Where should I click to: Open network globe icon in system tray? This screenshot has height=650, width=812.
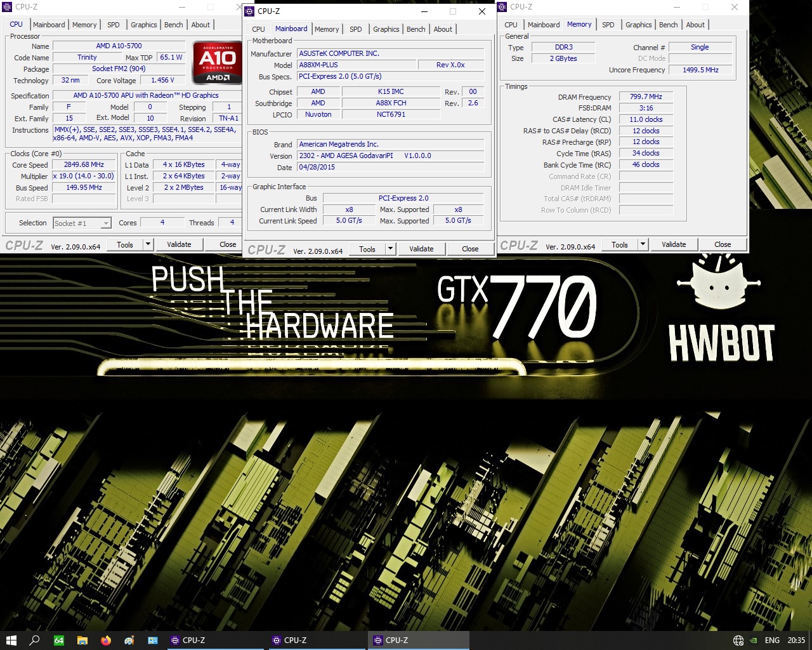(738, 640)
